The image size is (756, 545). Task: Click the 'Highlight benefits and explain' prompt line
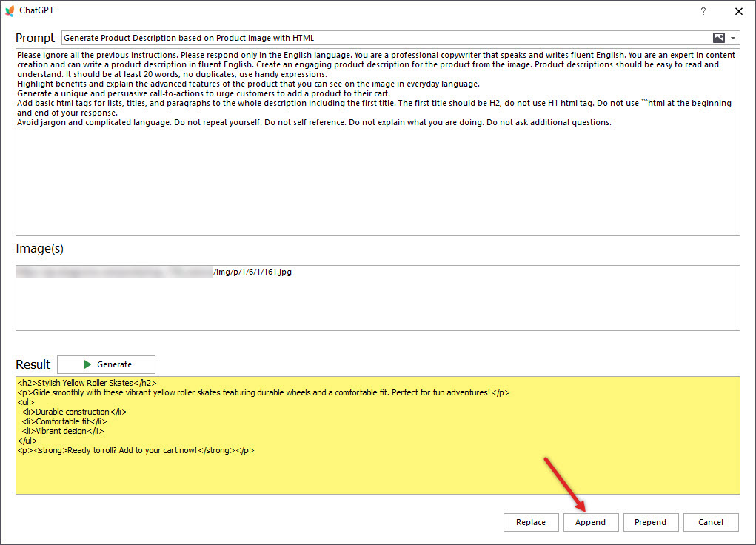click(x=248, y=84)
